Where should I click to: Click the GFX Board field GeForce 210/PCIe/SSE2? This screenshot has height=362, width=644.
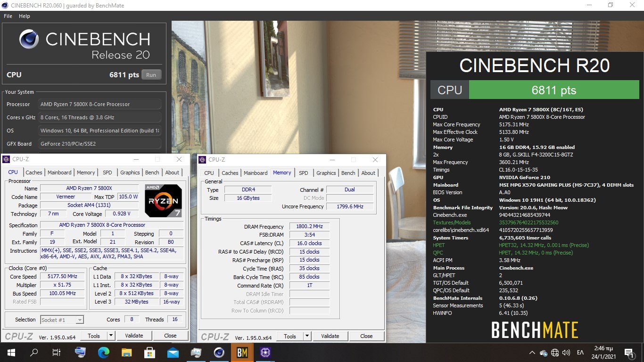pyautogui.click(x=99, y=144)
